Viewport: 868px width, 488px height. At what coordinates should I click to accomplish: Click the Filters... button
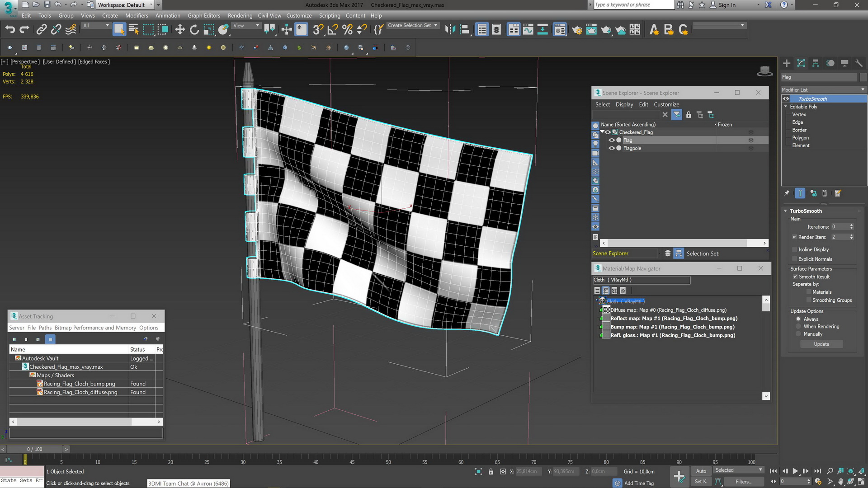point(744,482)
